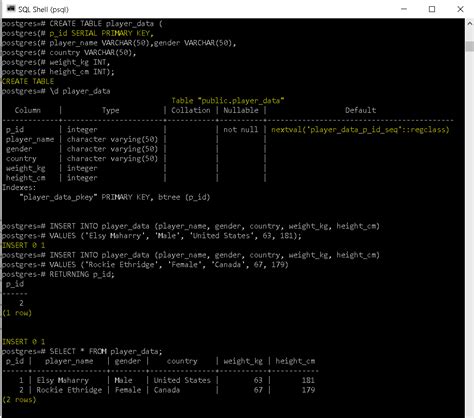The image size is (474, 418).
Task: Click the 'weight_kg' header in the SELECT result
Action: 243,361
